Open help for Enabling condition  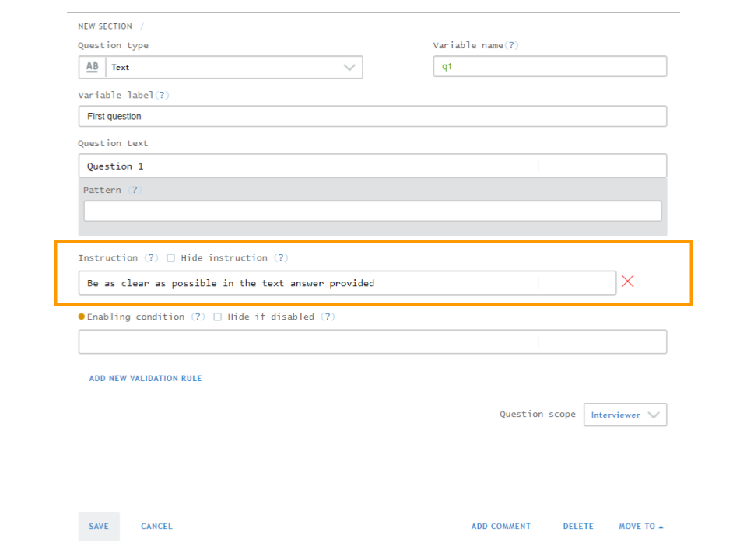pyautogui.click(x=198, y=317)
